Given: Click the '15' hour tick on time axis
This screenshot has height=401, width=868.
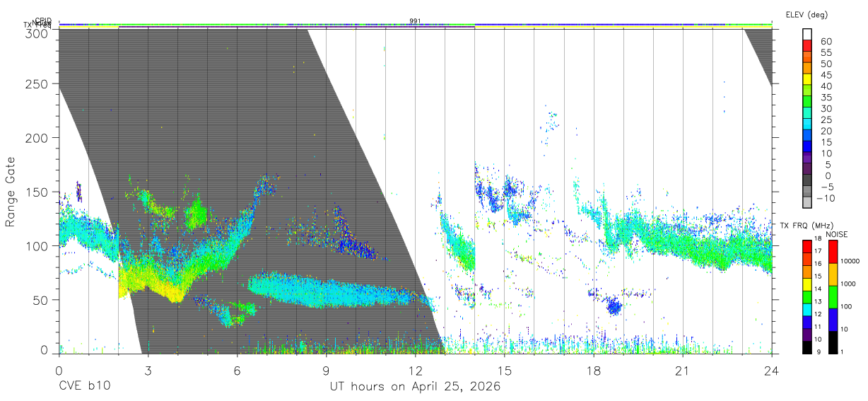Looking at the screenshot, I should coord(504,370).
